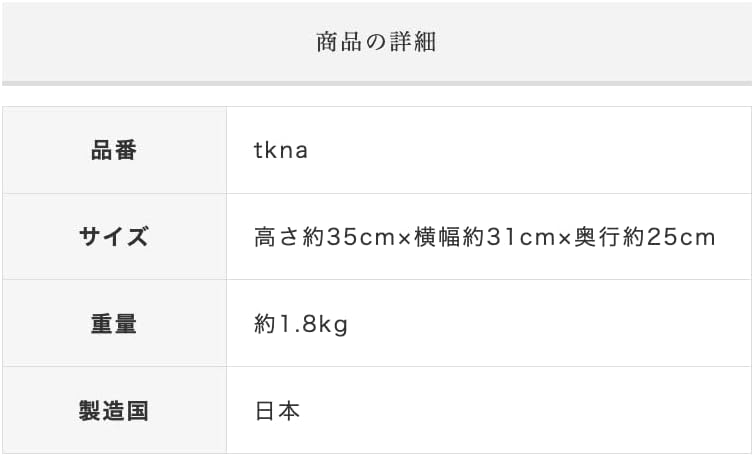
Task: Click empty space right of 日本
Action: click(x=524, y=410)
